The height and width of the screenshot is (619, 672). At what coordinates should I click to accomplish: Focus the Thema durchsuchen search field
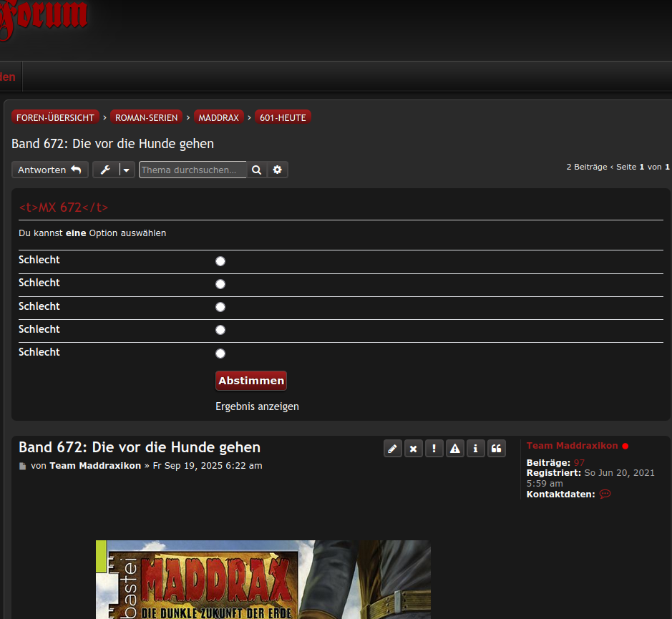(192, 170)
